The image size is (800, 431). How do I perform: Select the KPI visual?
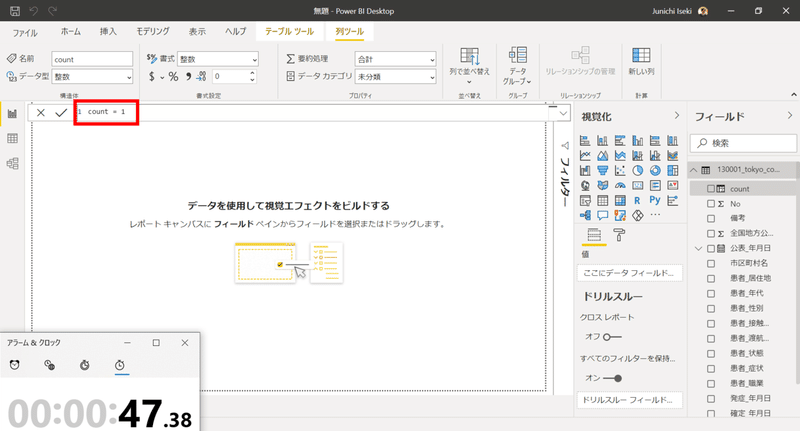coord(672,186)
